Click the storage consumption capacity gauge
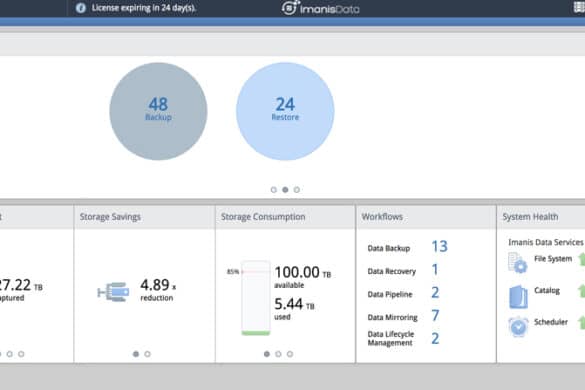This screenshot has width=585, height=390. [256, 298]
